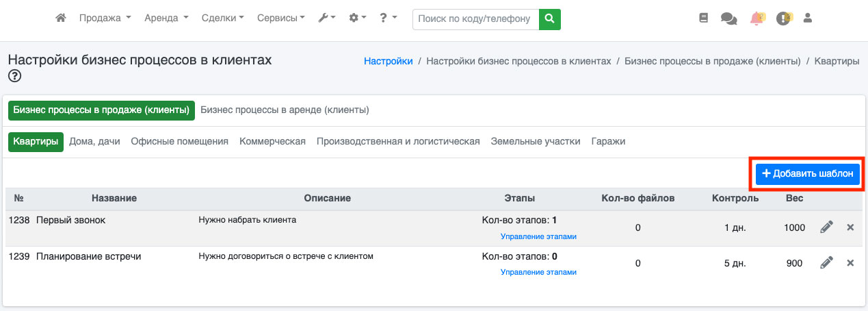The width and height of the screenshot is (868, 311).
Task: Open the chat messages icon
Action: tap(728, 19)
